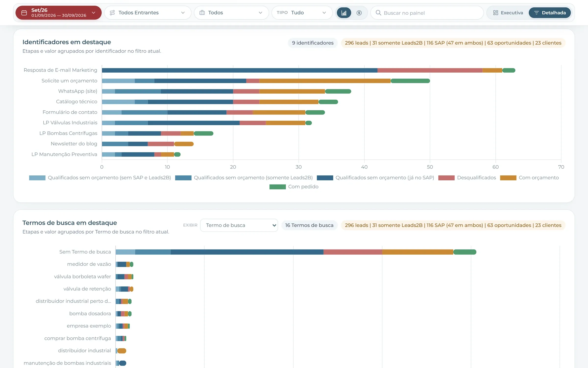Click the grid icon on Executiva
Image resolution: width=588 pixels, height=368 pixels.
click(x=496, y=13)
